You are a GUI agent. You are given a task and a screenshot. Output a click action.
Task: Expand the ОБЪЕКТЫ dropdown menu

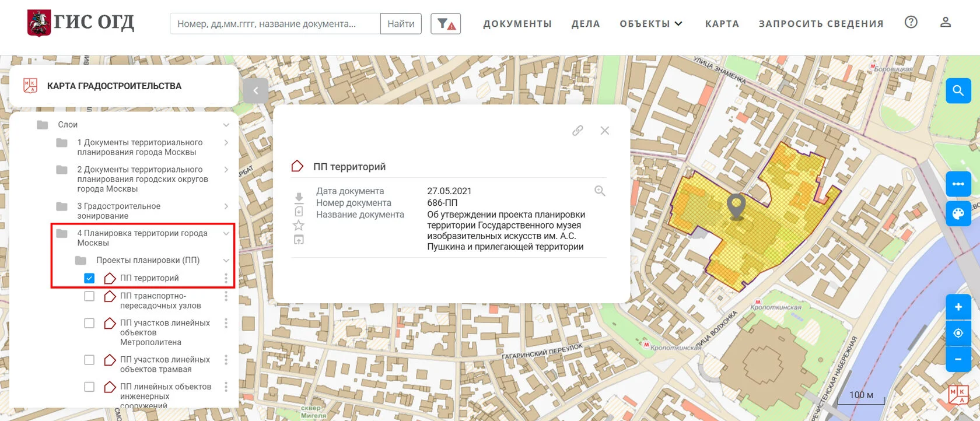coord(650,24)
